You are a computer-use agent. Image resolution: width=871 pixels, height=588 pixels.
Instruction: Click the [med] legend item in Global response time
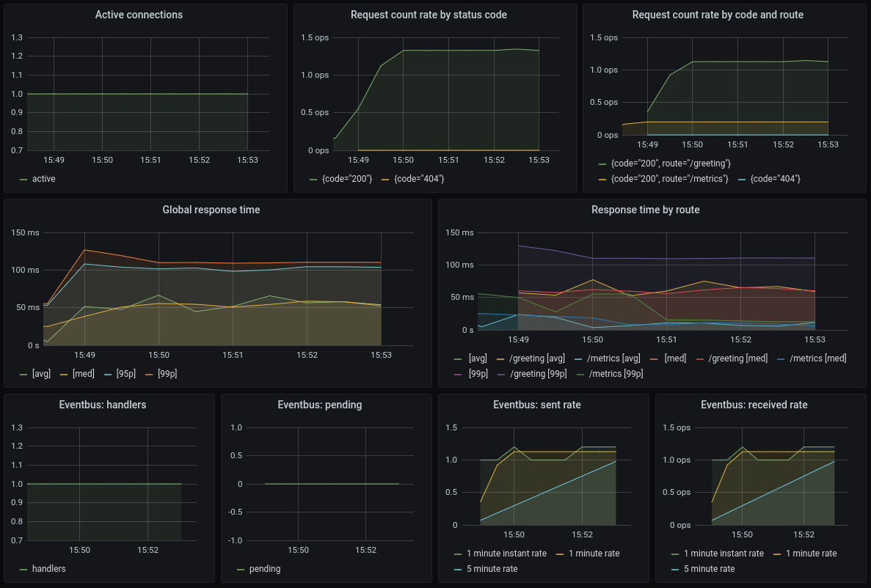tap(84, 374)
